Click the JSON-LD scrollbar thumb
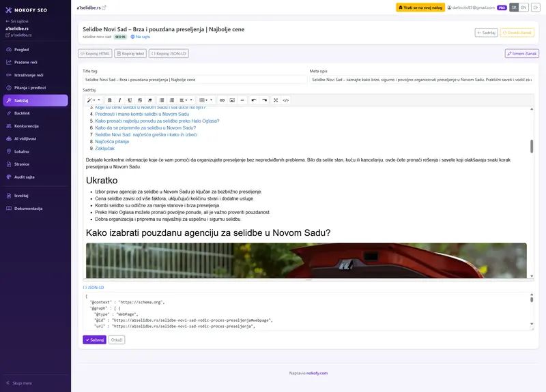This screenshot has height=392, width=546. pyautogui.click(x=532, y=299)
